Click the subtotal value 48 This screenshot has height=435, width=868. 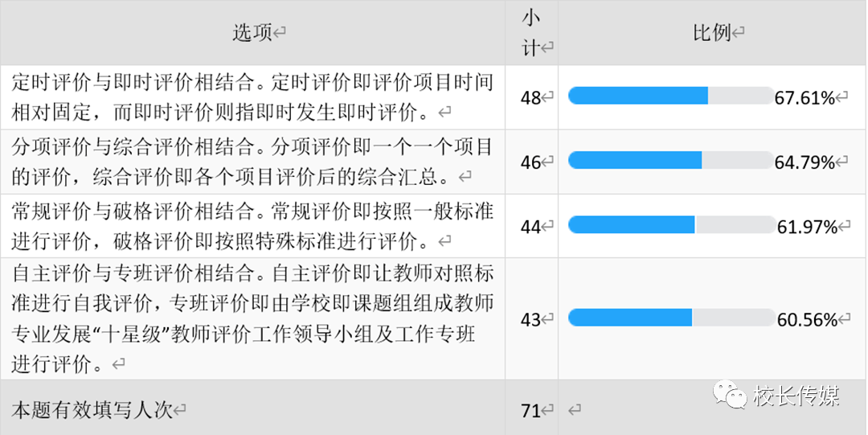click(531, 98)
